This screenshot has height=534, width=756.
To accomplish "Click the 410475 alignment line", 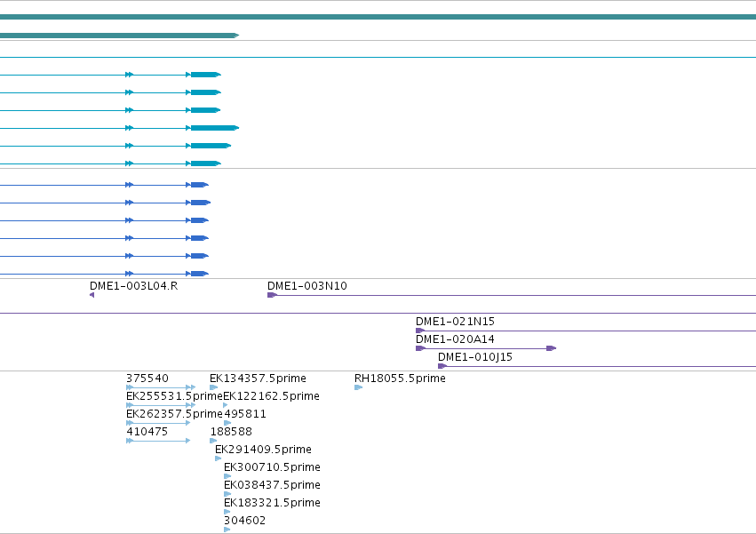I will [158, 441].
